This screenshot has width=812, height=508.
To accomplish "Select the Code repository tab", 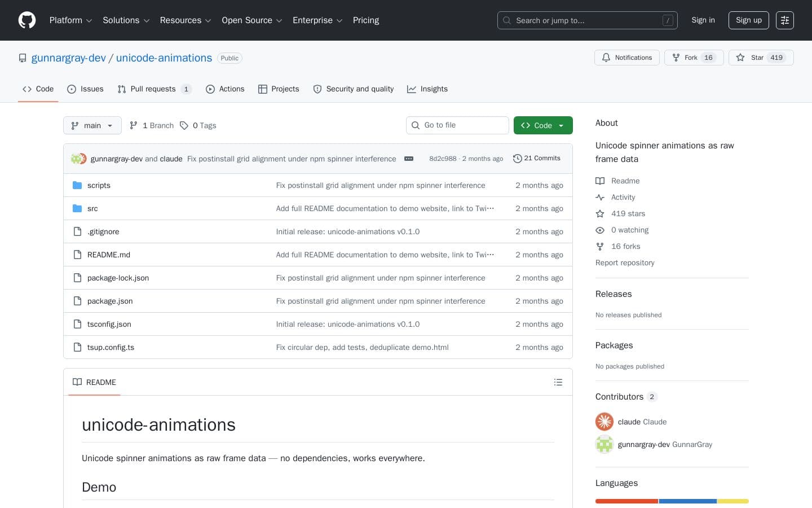I will pyautogui.click(x=38, y=89).
